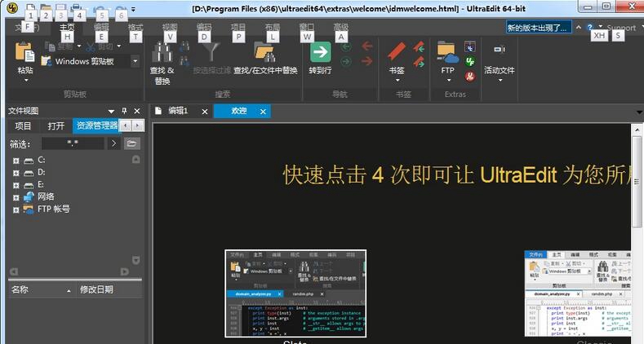
Task: Sort by the 修改日期 column header
Action: (x=109, y=289)
